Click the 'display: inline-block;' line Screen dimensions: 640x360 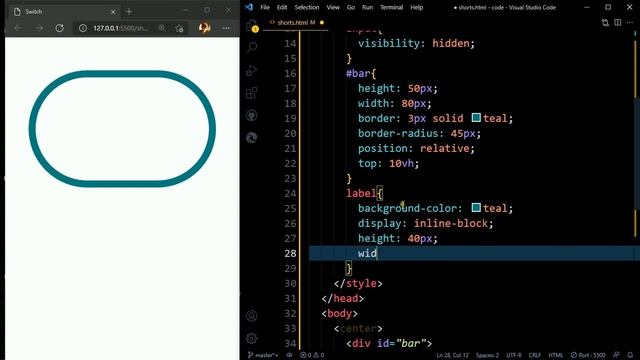click(x=426, y=223)
